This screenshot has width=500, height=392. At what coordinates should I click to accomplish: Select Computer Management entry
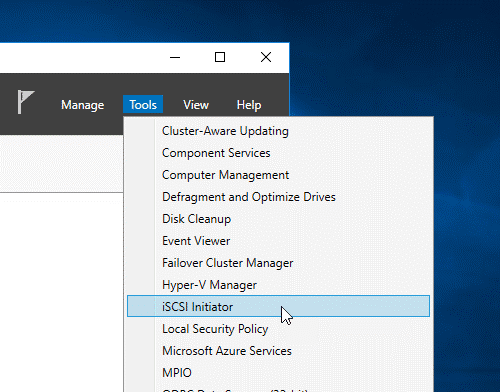pos(278,175)
